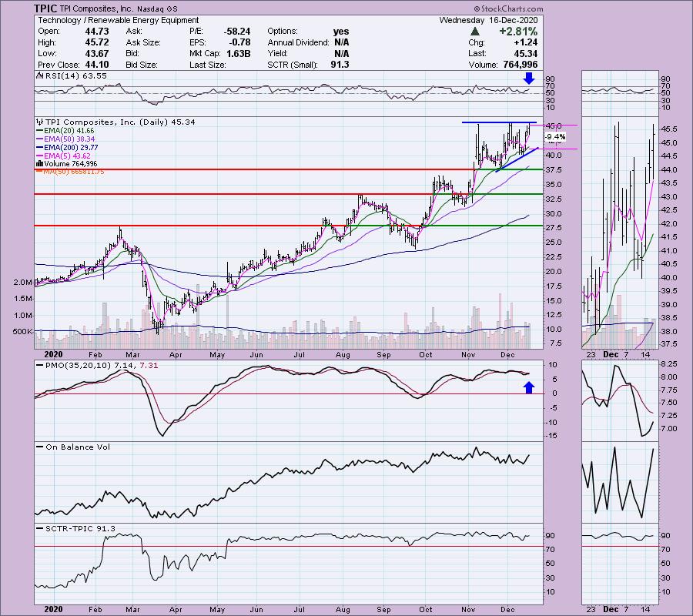
Task: Click the Options: yes field
Action: coord(308,31)
